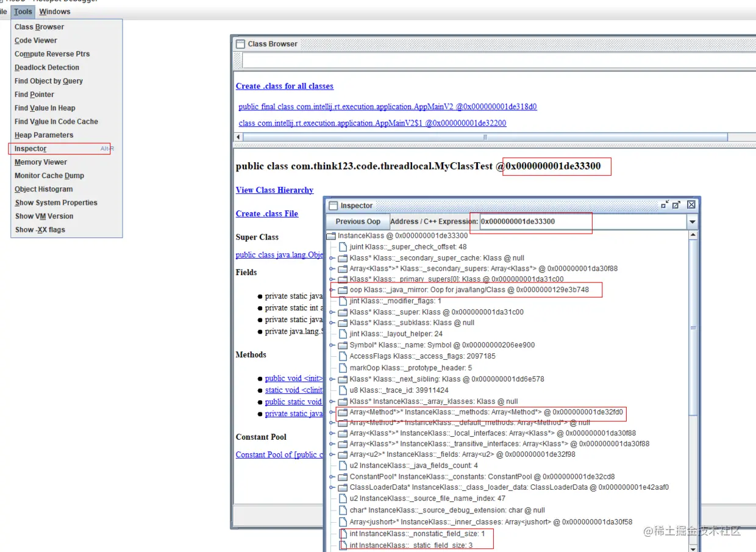Choose Heap Parameters menu entry

click(66, 135)
